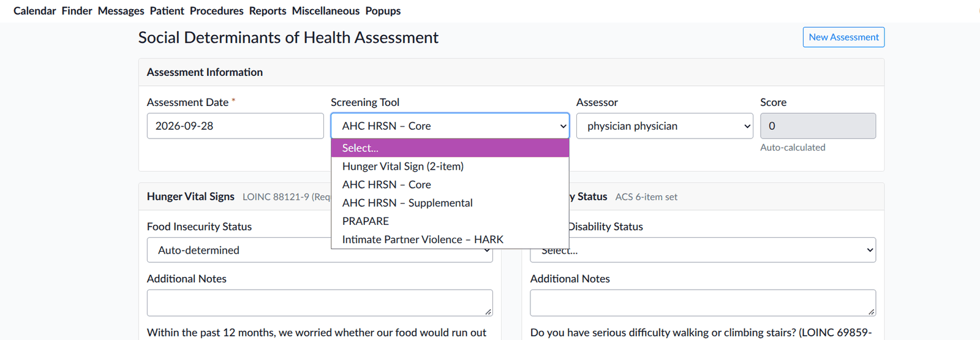Viewport: 980px width, 340px height.
Task: Open the Finder menu
Action: point(77,11)
